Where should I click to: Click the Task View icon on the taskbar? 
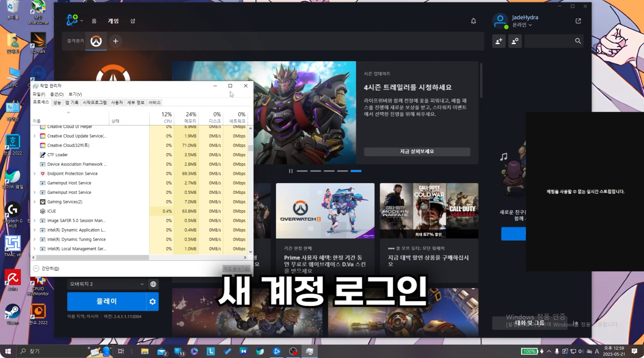[121, 351]
